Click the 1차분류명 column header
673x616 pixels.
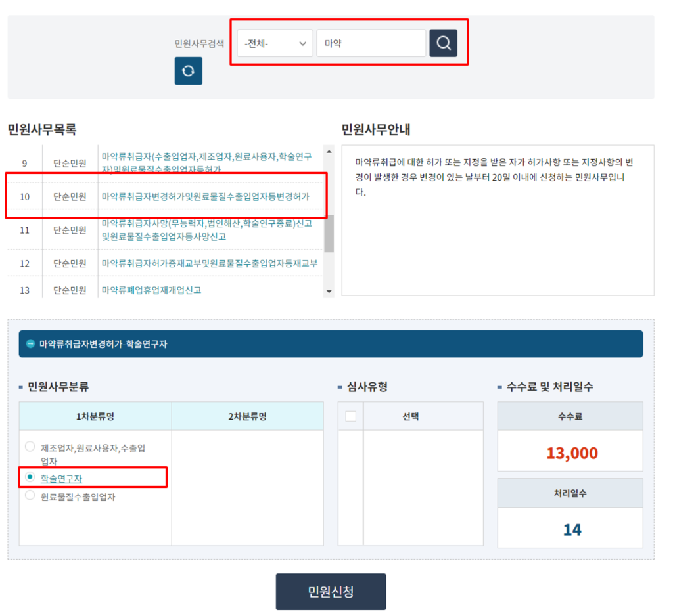95,416
